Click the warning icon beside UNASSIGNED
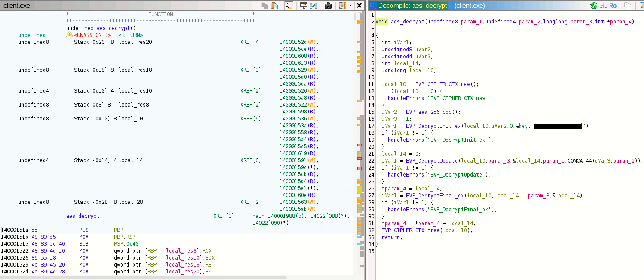The width and height of the screenshot is (644, 280). click(x=69, y=35)
